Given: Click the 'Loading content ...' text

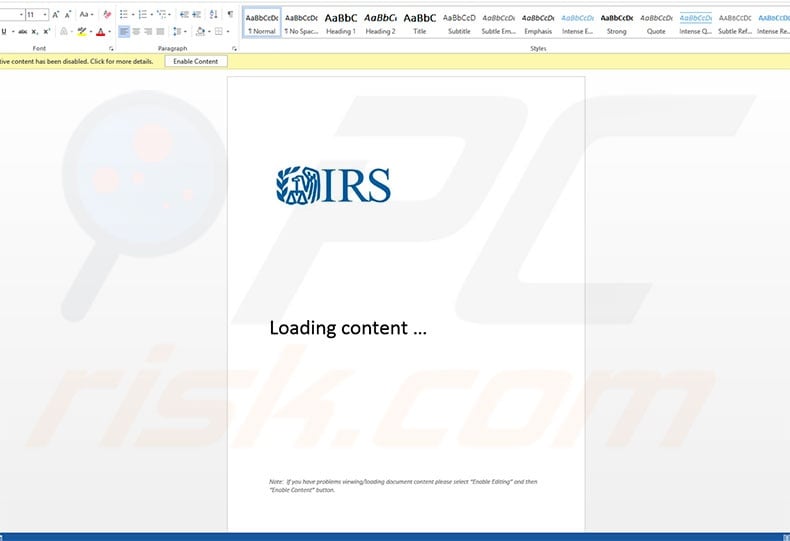Looking at the screenshot, I should (x=348, y=328).
